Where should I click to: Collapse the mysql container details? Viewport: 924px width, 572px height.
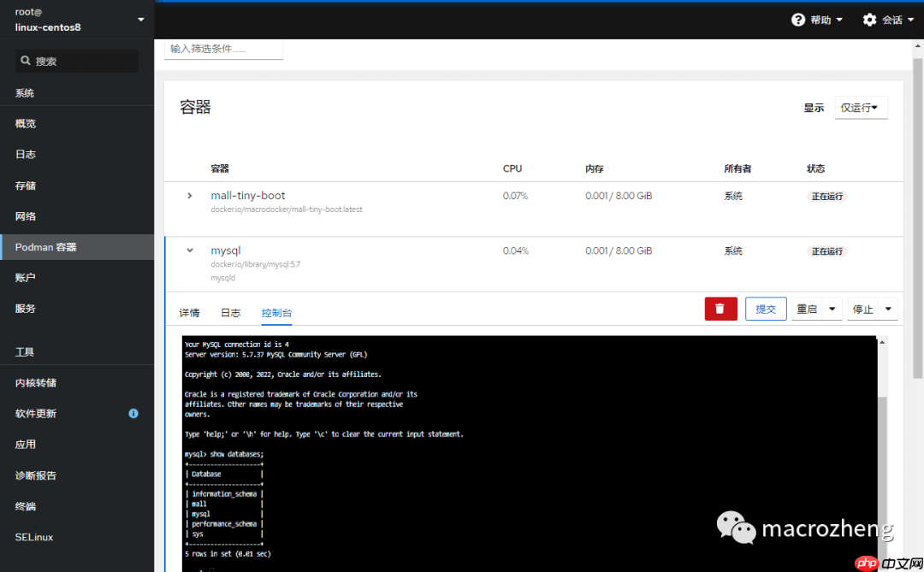(x=188, y=251)
